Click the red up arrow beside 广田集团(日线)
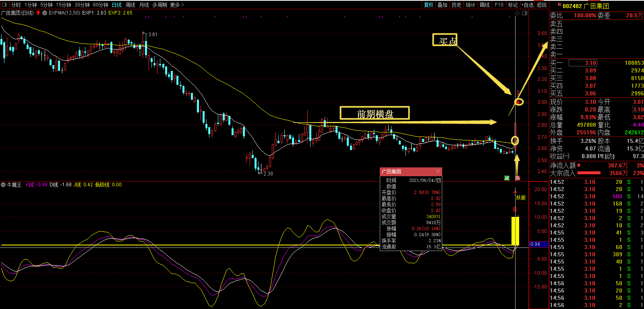This screenshot has height=309, width=644. [38, 13]
